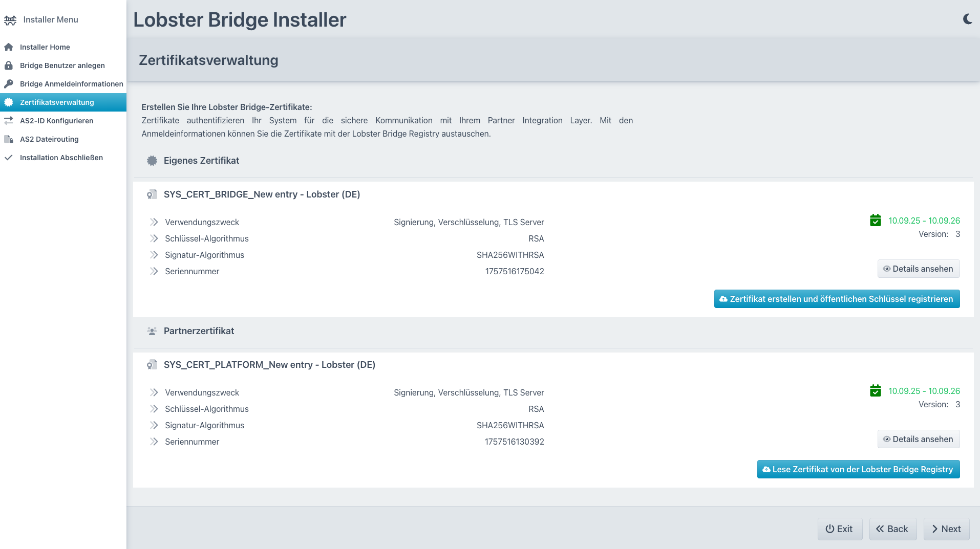Go to the next installer step

(x=946, y=529)
